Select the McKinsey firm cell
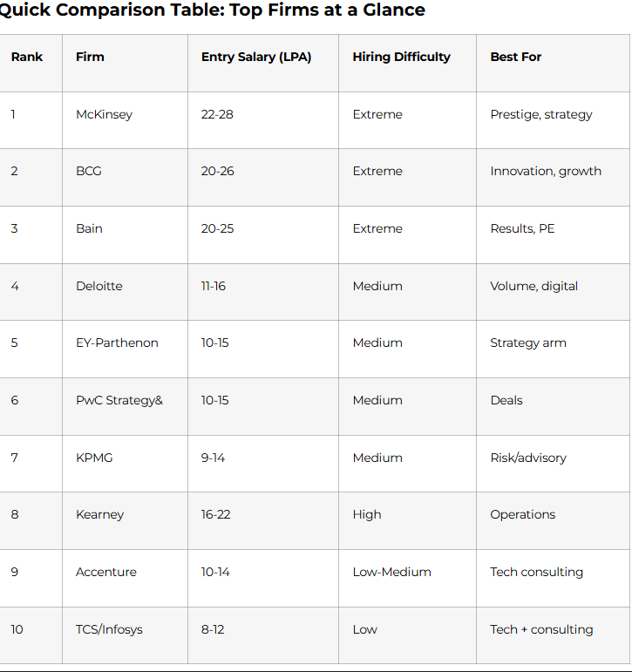The height and width of the screenshot is (672, 632). coord(105,114)
